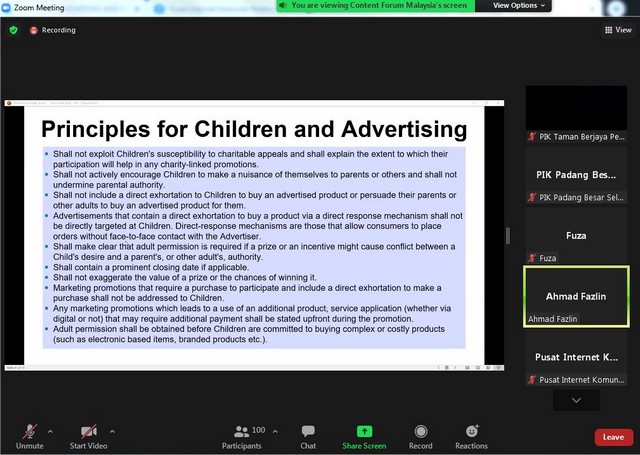Open the Reactions menu
The height and width of the screenshot is (455, 640).
point(471,435)
